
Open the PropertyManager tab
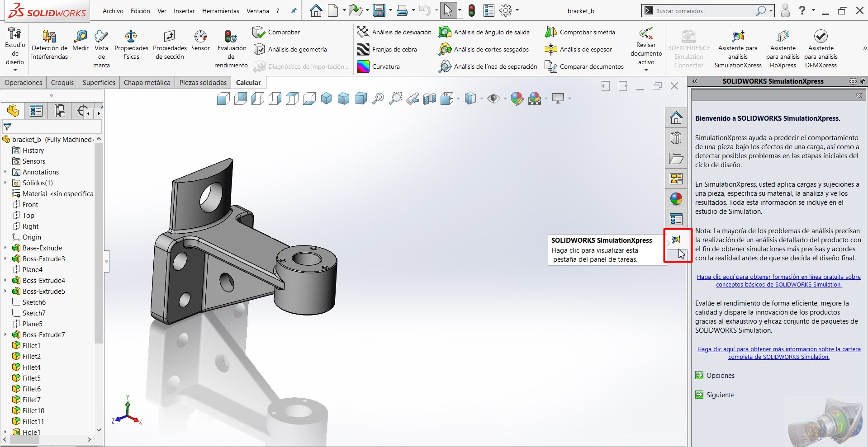coord(36,111)
